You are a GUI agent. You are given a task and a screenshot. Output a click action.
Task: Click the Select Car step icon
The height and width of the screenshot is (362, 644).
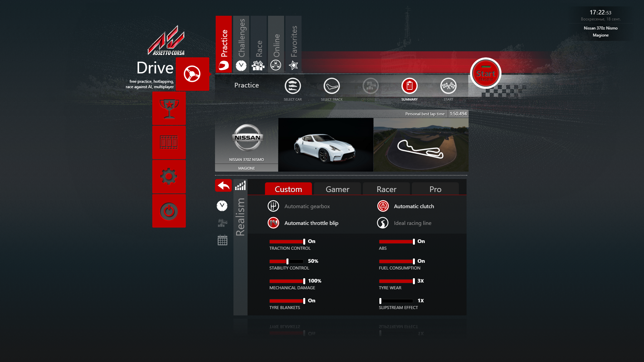tap(293, 86)
